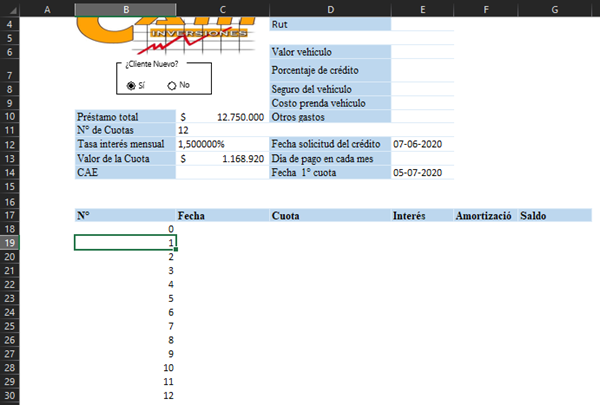Select the N° de Cuotas value cell
The width and height of the screenshot is (600, 405).
coord(221,130)
